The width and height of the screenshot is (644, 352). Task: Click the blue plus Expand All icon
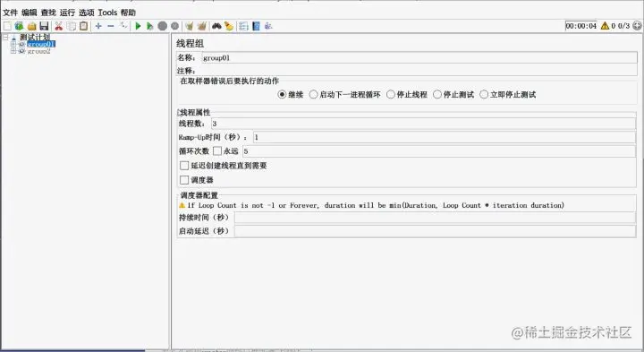[x=98, y=26]
